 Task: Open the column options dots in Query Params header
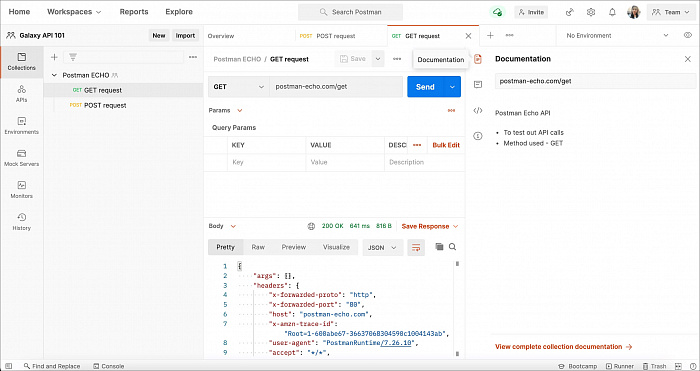(417, 145)
